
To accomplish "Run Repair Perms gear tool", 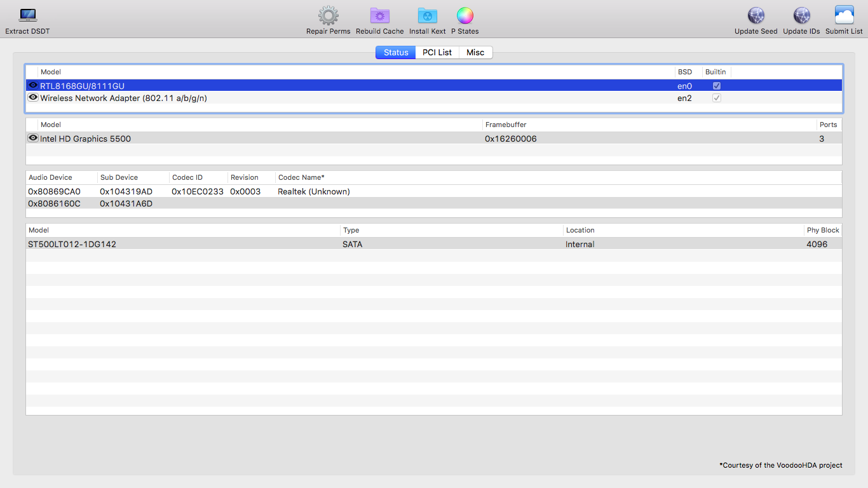I will point(328,16).
